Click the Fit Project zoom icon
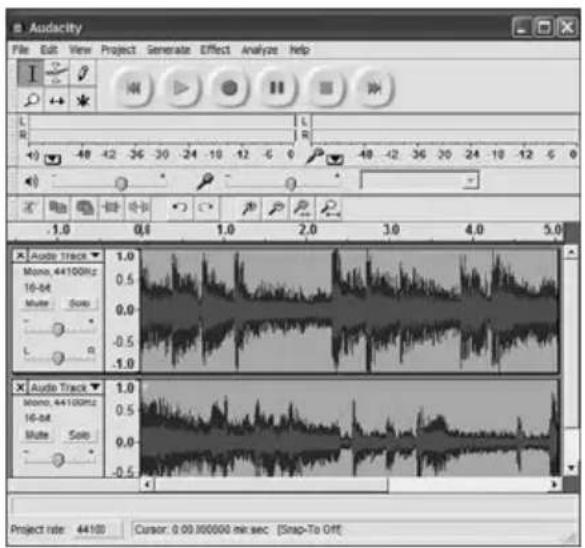 tap(330, 208)
